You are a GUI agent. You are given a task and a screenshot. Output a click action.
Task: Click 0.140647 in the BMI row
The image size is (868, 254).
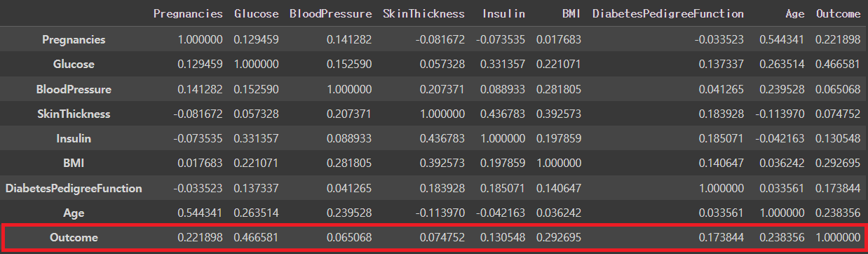click(721, 163)
